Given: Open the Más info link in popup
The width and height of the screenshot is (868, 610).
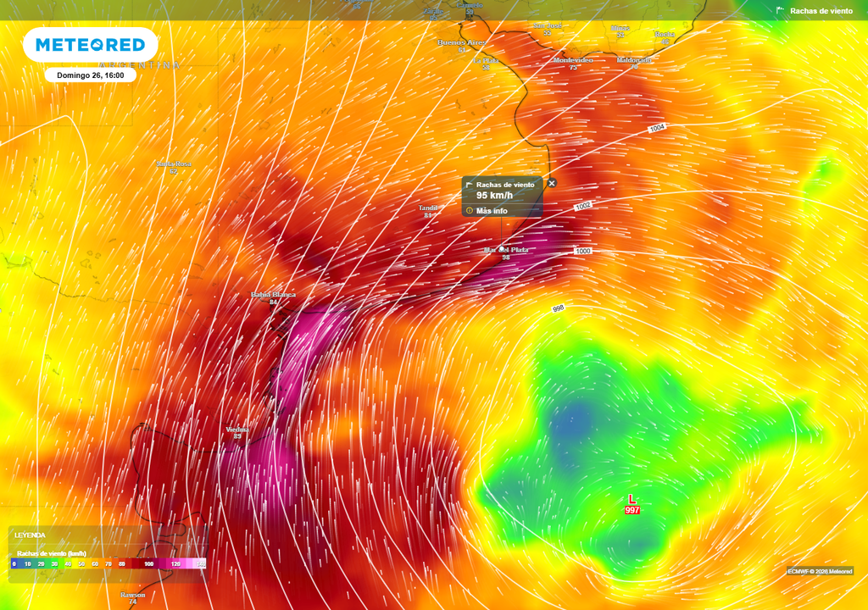Looking at the screenshot, I should 492,210.
